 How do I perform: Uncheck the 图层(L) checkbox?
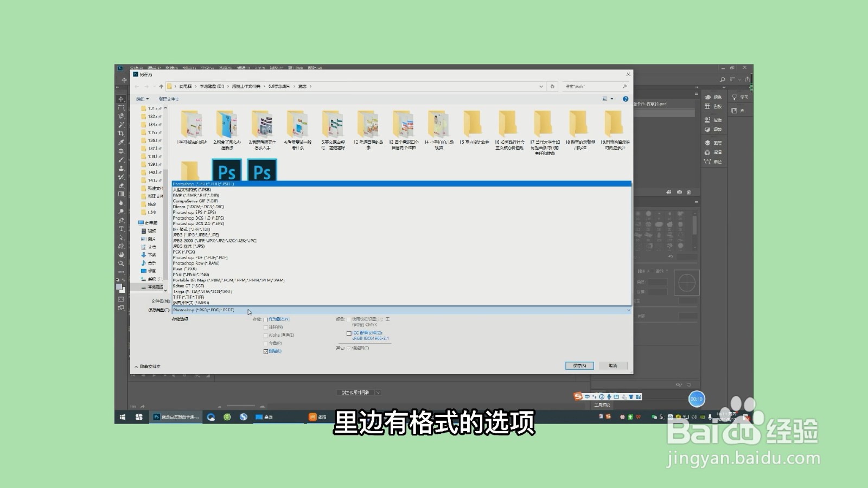pos(265,351)
